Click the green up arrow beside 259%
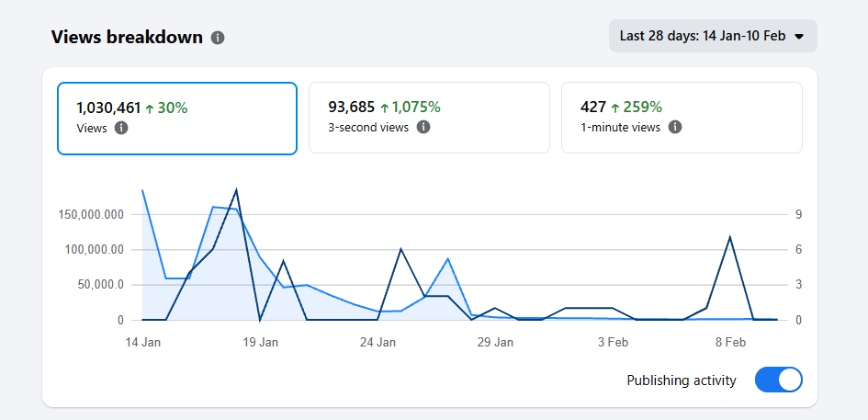The image size is (868, 420). 615,108
